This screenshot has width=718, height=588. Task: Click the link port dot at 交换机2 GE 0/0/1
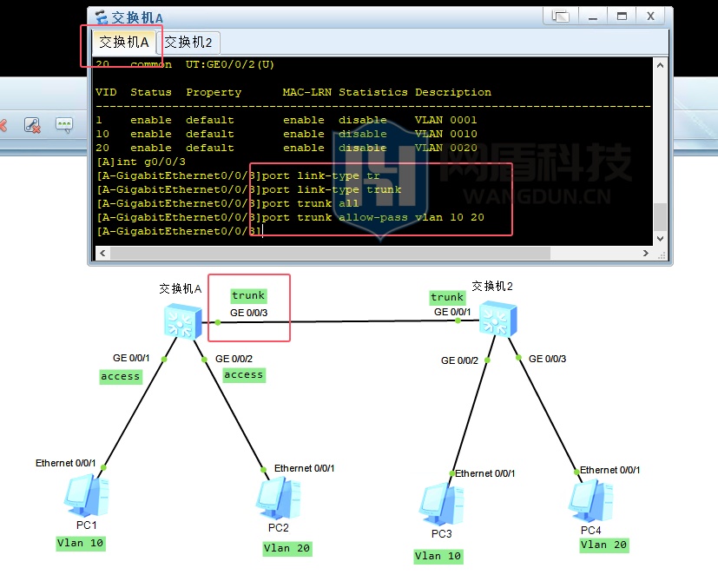point(458,320)
